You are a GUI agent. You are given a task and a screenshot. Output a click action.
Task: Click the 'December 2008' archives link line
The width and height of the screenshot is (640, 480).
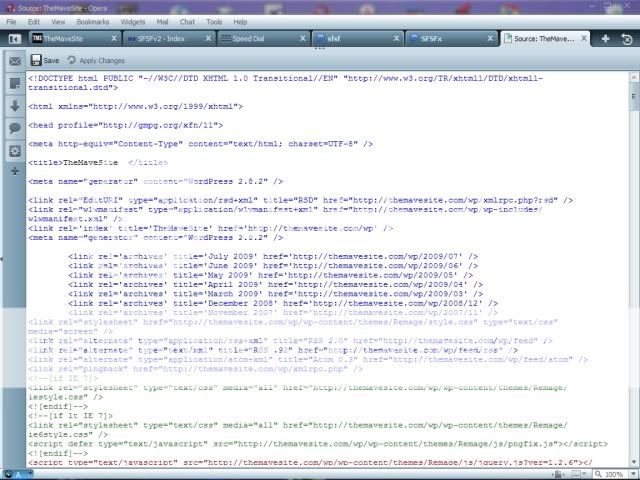283,303
